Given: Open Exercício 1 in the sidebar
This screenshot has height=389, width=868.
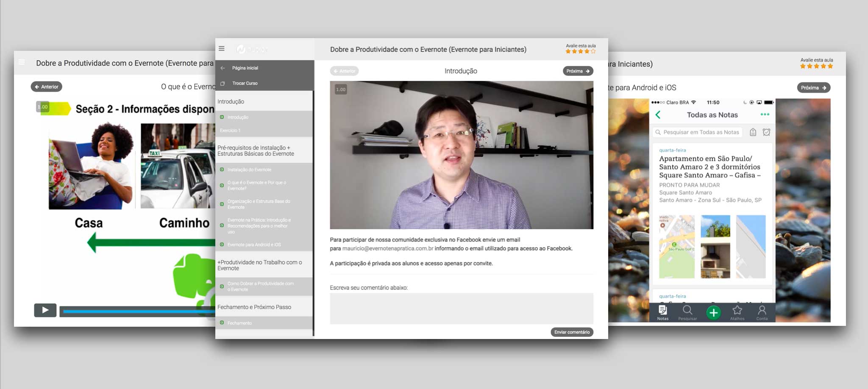Looking at the screenshot, I should coord(230,131).
